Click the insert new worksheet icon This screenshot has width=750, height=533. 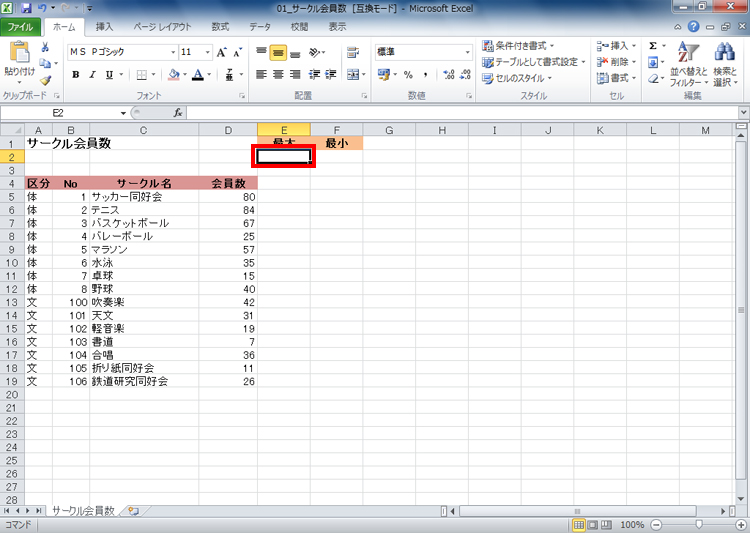tap(133, 511)
